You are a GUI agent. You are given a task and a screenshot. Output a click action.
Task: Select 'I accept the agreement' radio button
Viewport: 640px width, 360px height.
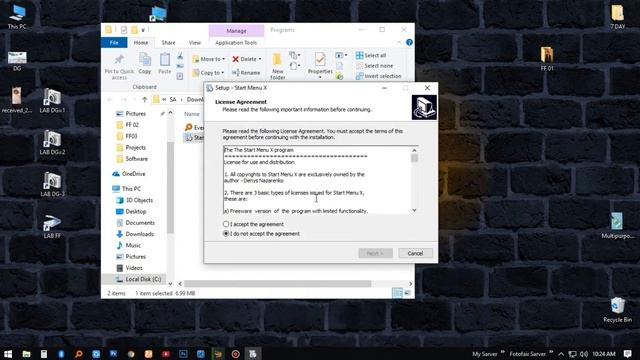coord(226,224)
